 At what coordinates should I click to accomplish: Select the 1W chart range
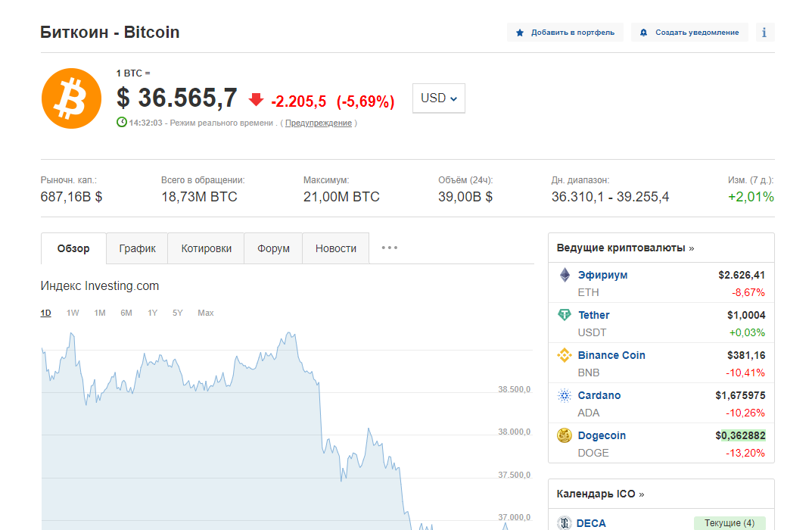[x=73, y=313]
